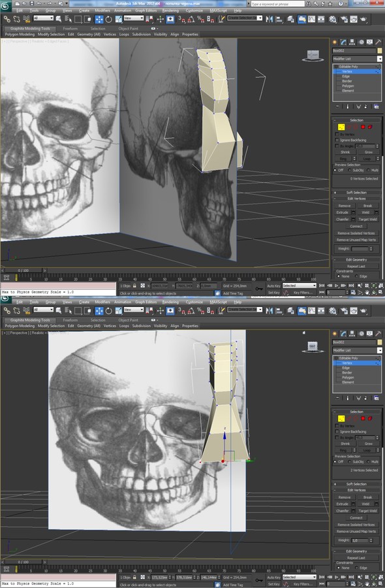Click the Rotate tool in upper window toolbar

108,19
